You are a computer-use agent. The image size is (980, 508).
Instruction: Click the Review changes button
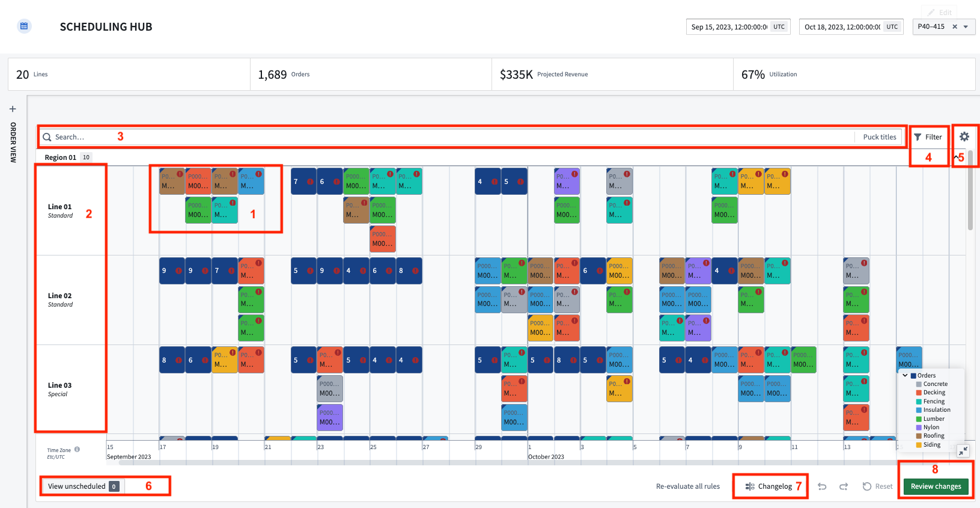[x=936, y=486]
